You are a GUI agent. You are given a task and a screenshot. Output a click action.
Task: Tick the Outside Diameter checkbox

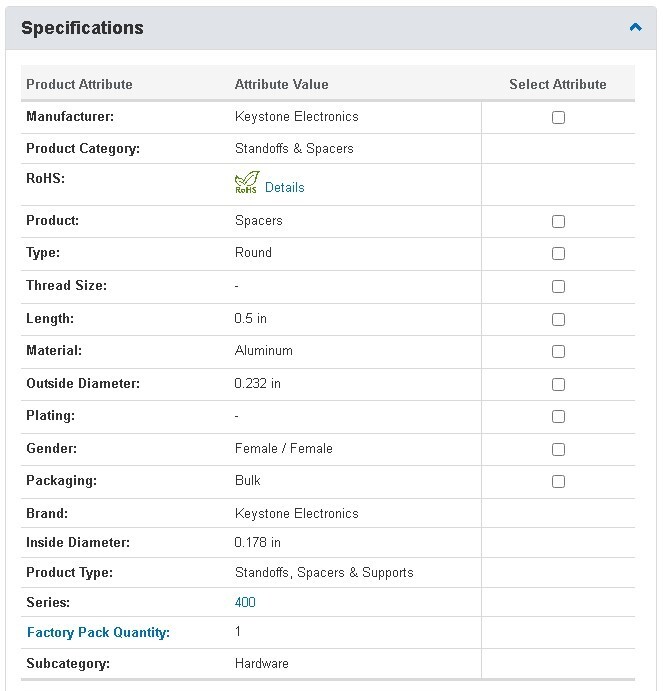click(558, 384)
